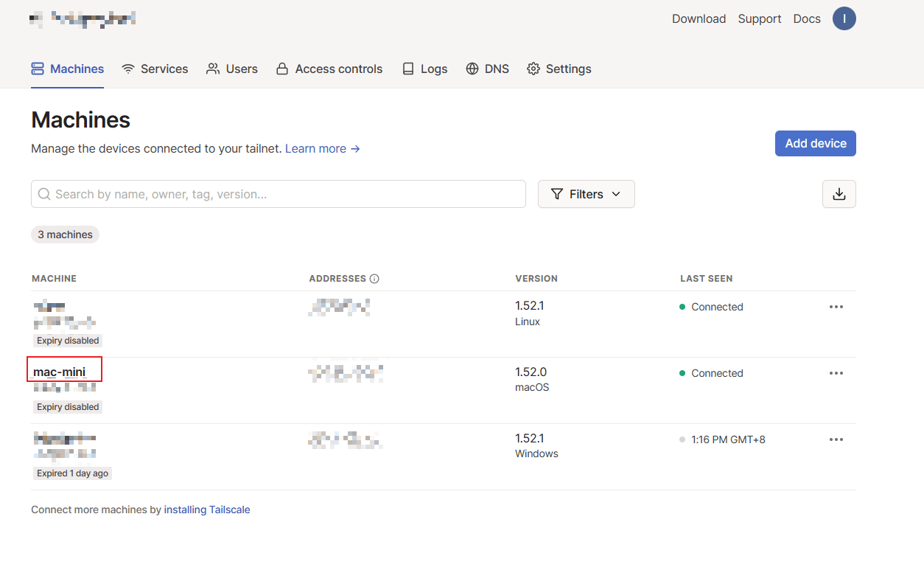
Task: Go to the Users tab
Action: (232, 69)
